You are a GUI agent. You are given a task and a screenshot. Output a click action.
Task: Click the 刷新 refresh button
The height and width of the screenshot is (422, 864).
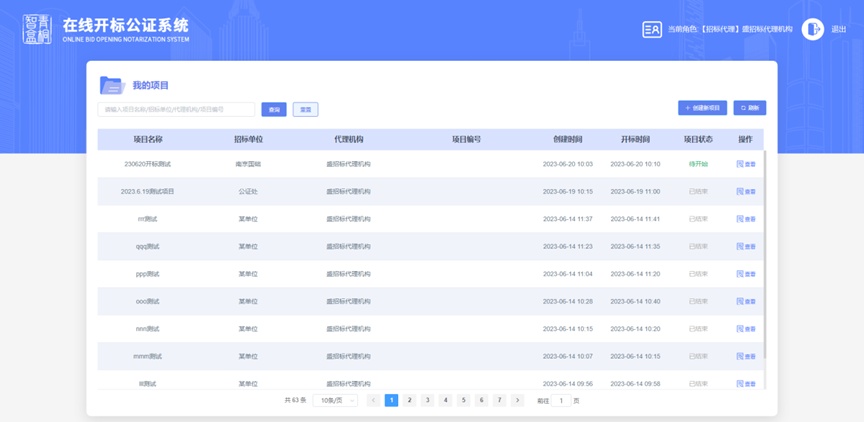(x=749, y=108)
